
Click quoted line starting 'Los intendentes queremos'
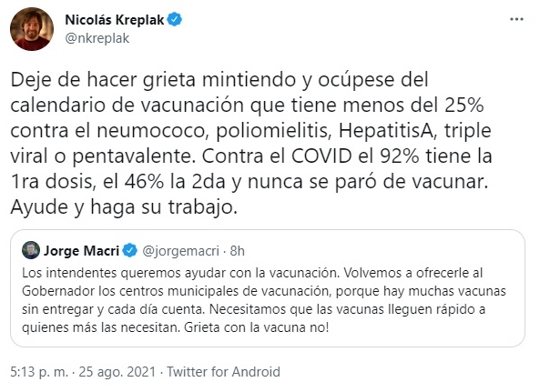tap(252, 273)
